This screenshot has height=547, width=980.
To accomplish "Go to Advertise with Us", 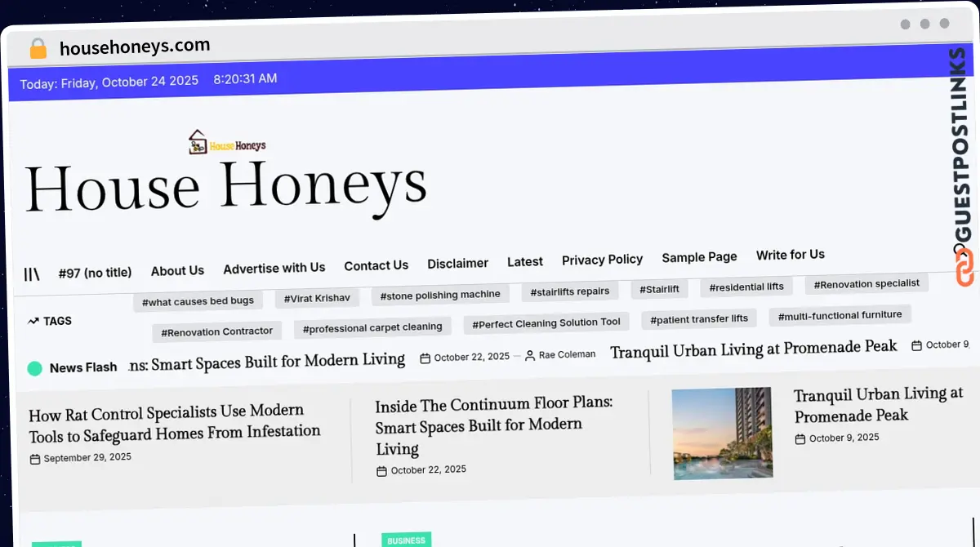I will (274, 268).
